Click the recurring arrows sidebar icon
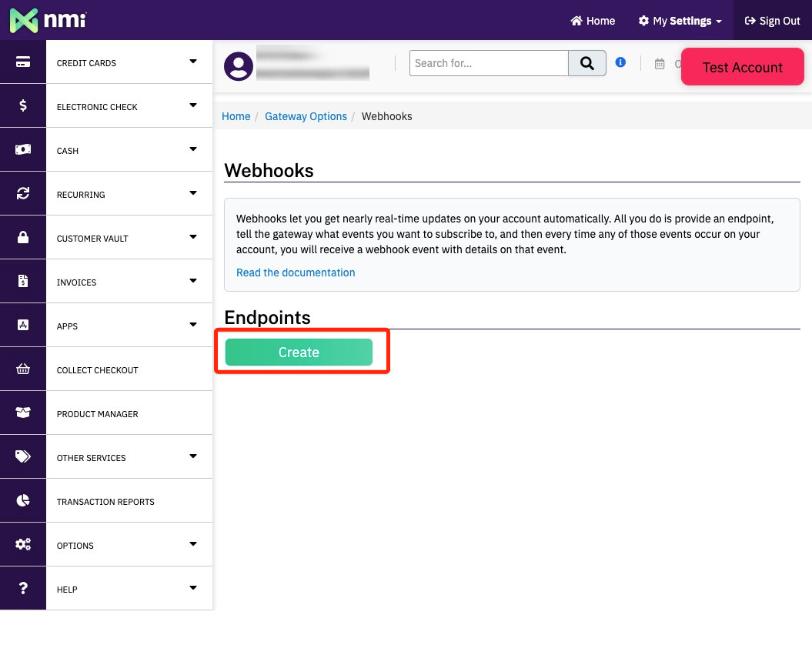This screenshot has height=655, width=812. point(23,193)
